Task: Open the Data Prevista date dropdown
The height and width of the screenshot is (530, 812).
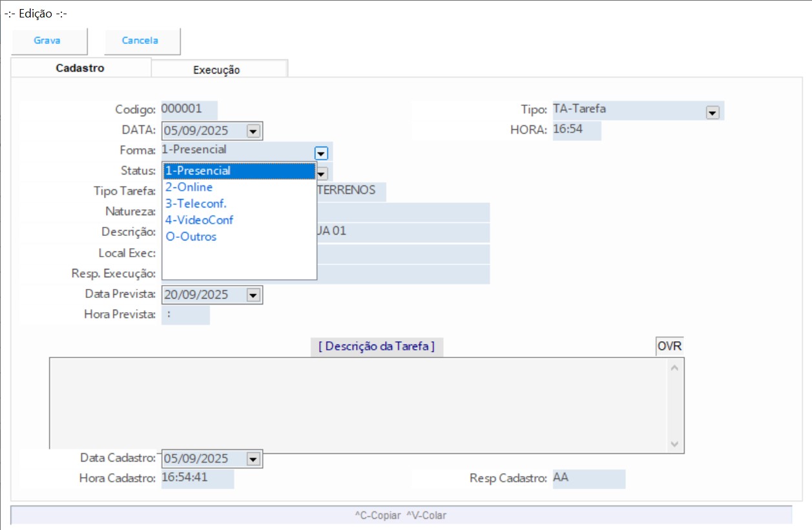Action: pos(253,295)
